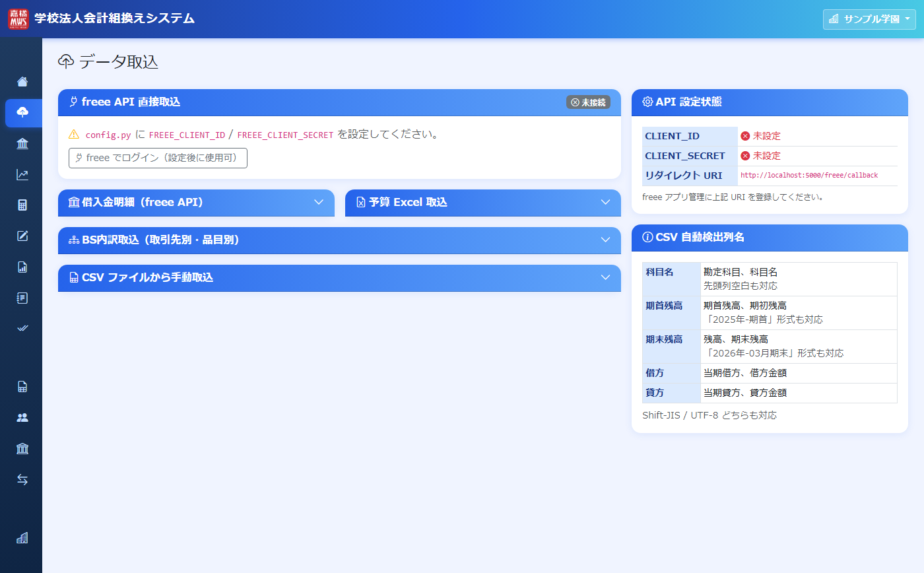Expand the CSV ファイルから手動取込 panel chevron
This screenshot has width=924, height=573.
606,277
